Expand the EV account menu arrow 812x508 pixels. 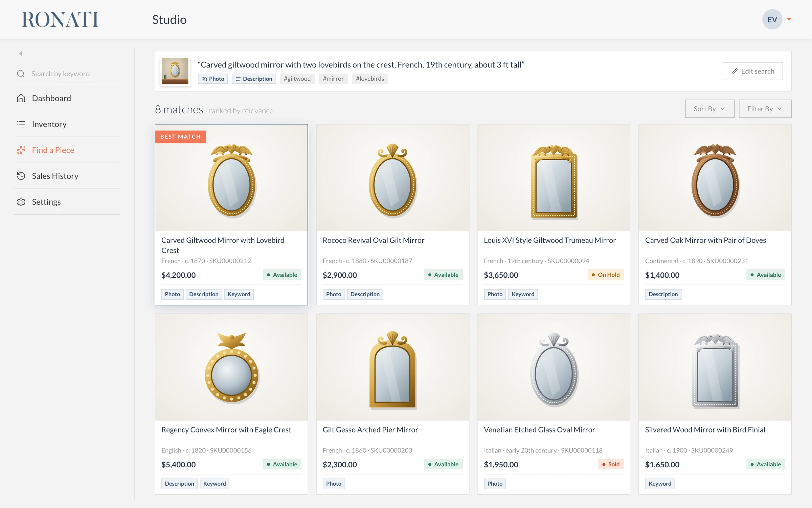tap(789, 19)
